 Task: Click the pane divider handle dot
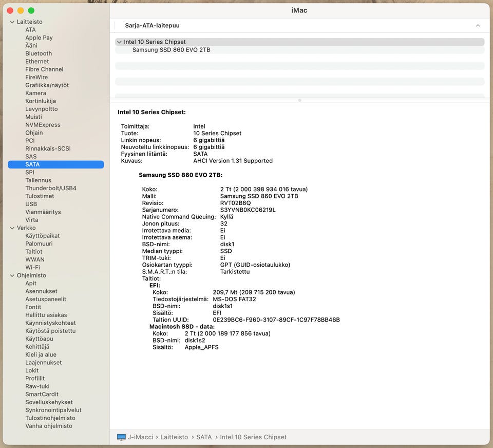(299, 100)
